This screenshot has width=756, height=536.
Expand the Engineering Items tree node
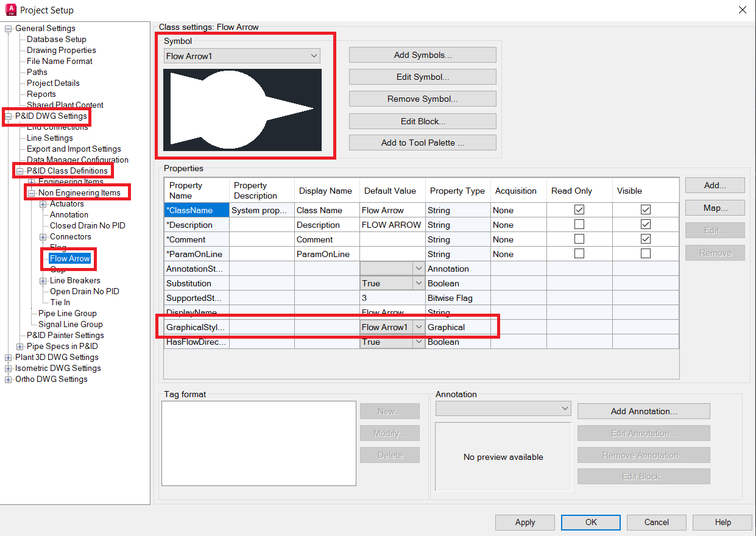point(30,181)
